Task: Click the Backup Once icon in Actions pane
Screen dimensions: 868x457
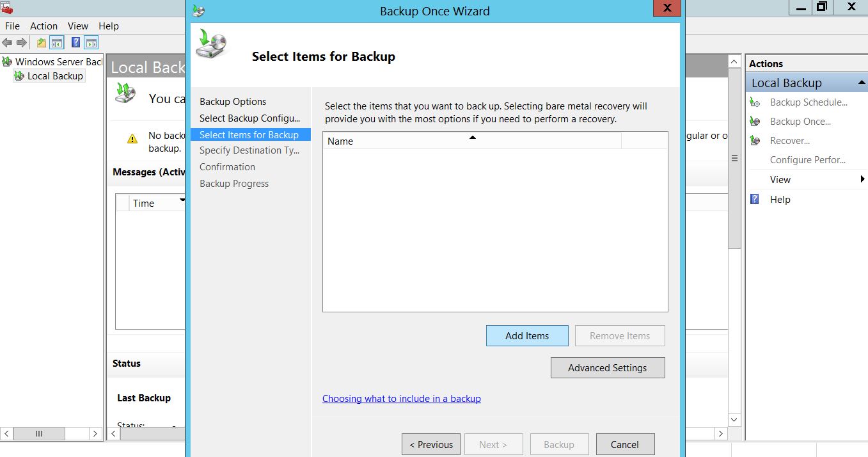Action: (755, 122)
